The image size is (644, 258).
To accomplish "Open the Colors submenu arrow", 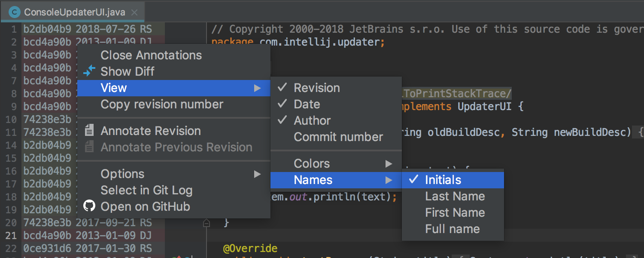I will pos(389,164).
